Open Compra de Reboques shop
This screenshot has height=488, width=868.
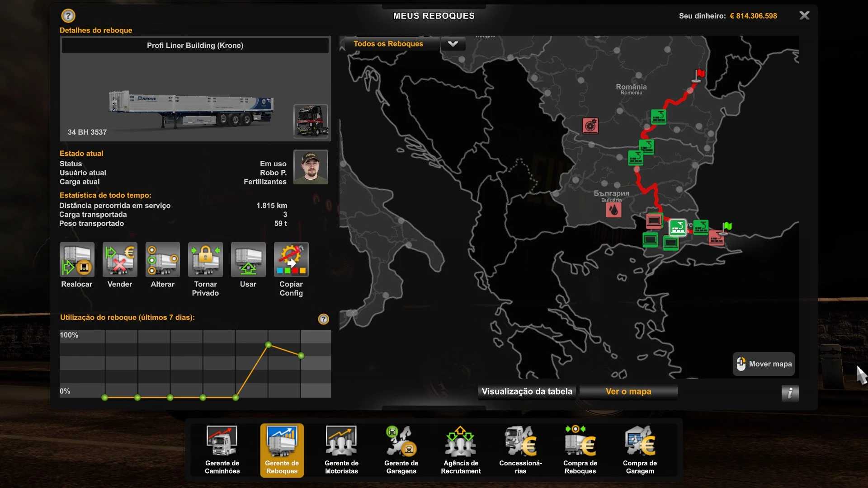pyautogui.click(x=580, y=450)
